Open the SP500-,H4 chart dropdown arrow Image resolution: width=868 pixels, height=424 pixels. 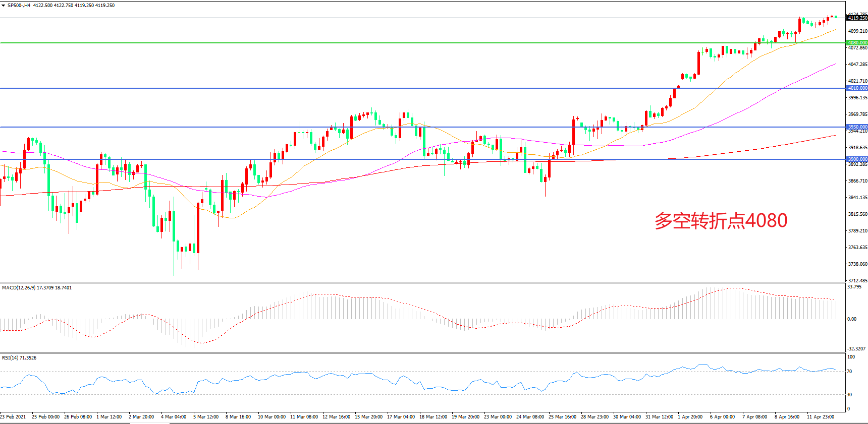[x=4, y=6]
